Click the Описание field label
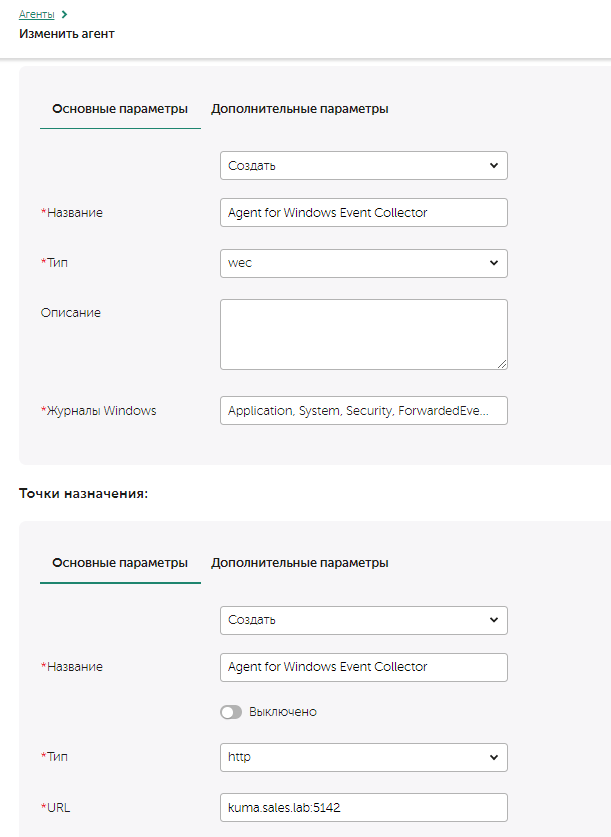 [70, 313]
